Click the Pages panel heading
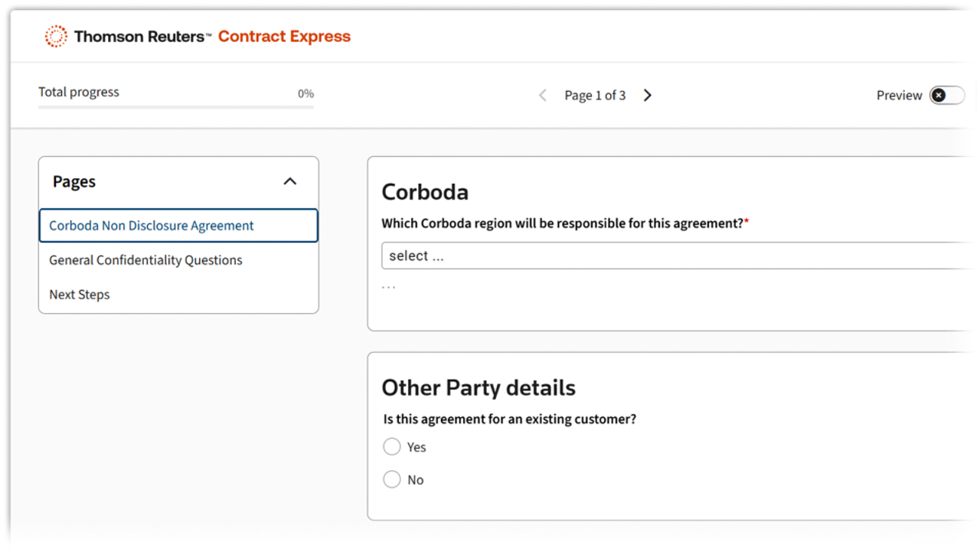 tap(74, 181)
